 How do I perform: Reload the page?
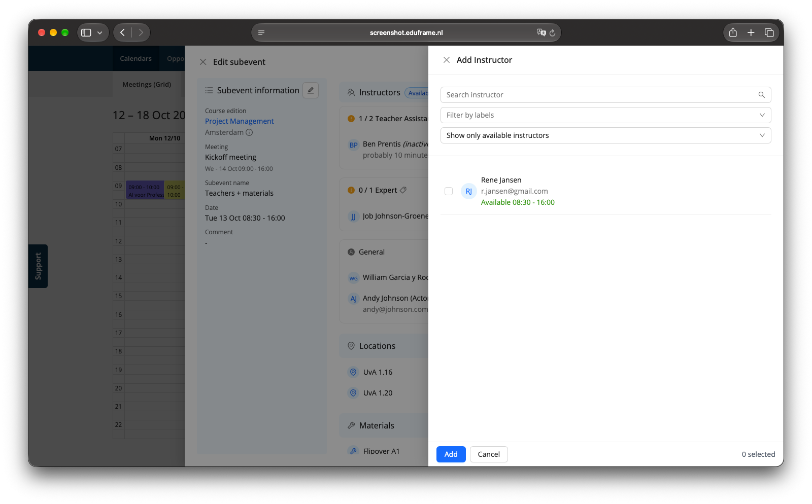553,32
